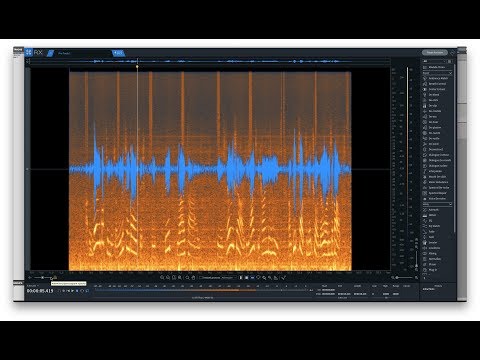Open the Voice De-noise module
The width and height of the screenshot is (480, 360).
tap(437, 199)
